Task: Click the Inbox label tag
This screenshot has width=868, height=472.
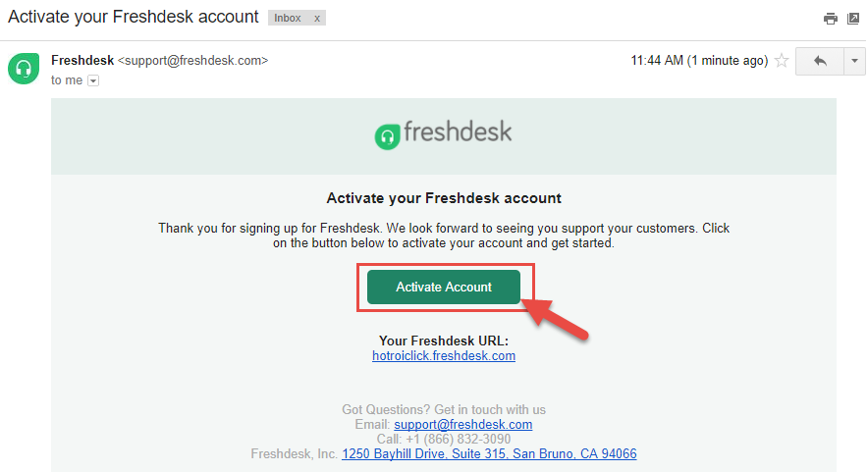Action: (288, 19)
